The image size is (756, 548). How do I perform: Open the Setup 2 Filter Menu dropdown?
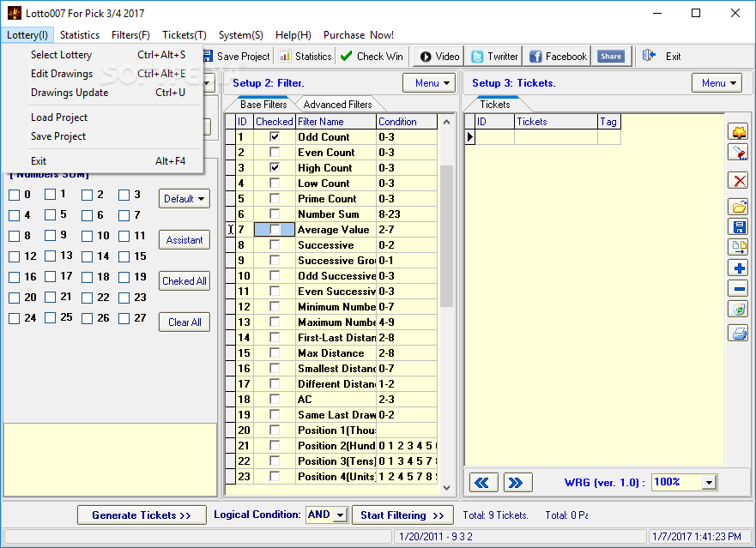point(429,83)
